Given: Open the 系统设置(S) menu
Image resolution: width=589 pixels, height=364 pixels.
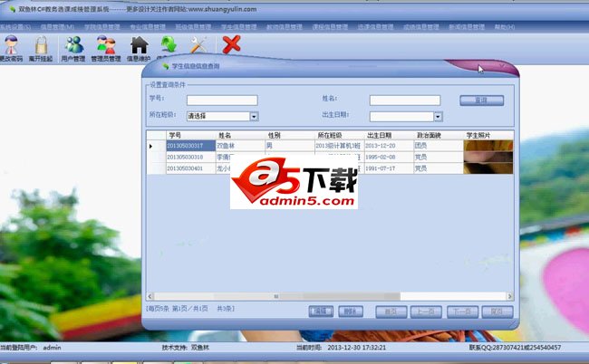Looking at the screenshot, I should coord(15,27).
